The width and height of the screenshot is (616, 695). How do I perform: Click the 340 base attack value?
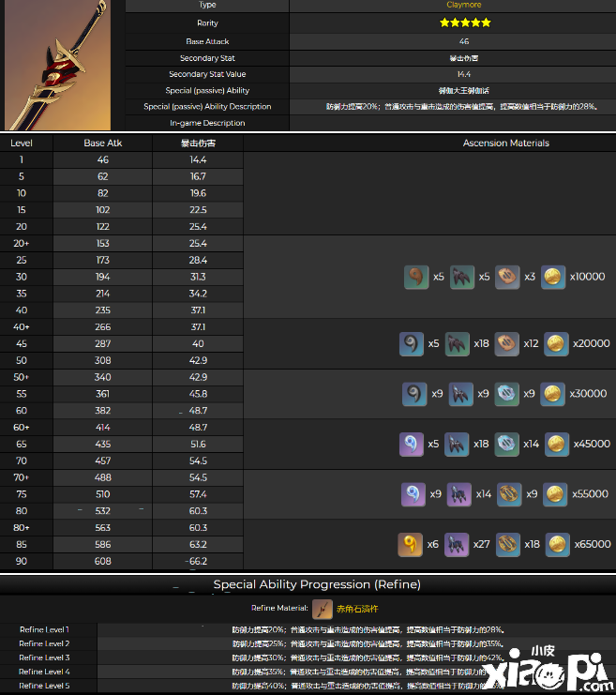pyautogui.click(x=103, y=378)
